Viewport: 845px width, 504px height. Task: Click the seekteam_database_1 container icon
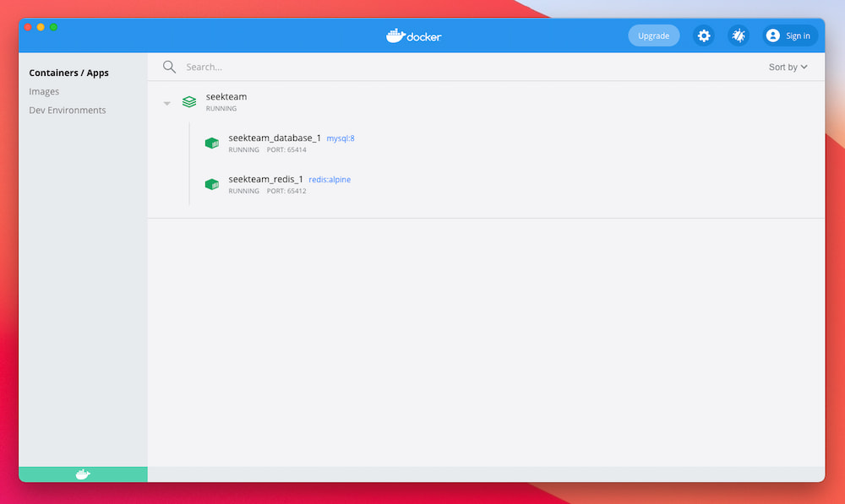click(x=212, y=144)
